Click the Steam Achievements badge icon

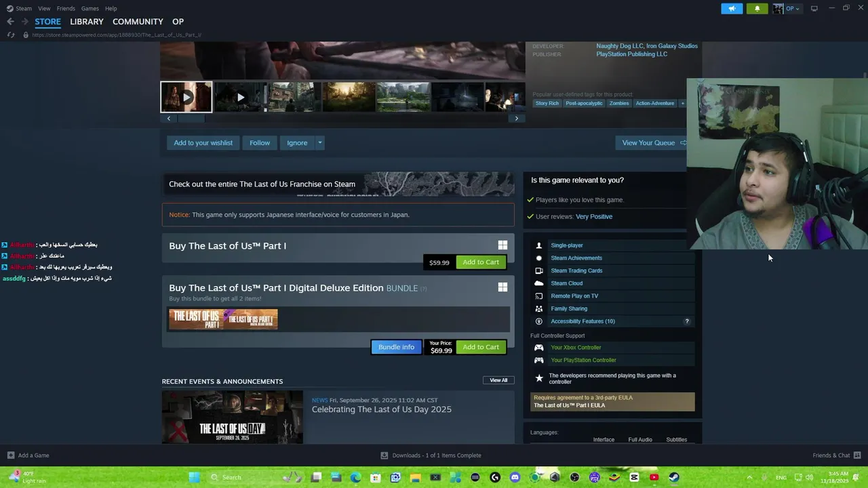539,258
